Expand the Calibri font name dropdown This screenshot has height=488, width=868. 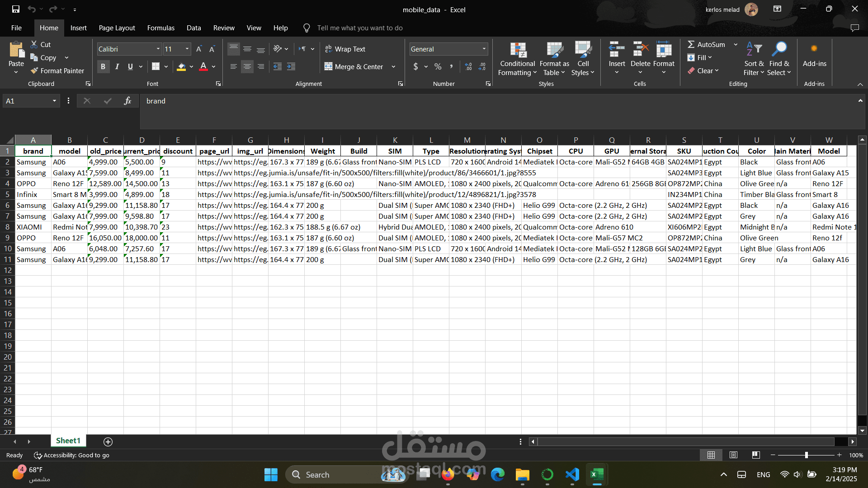coord(158,49)
